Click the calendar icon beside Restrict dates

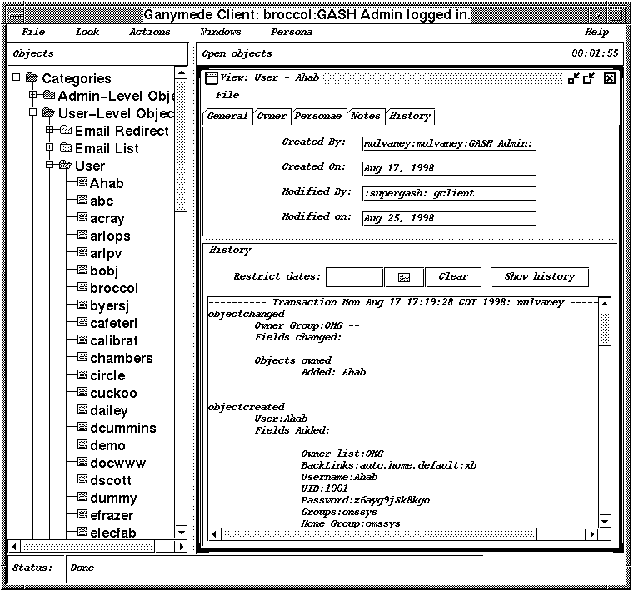click(405, 277)
